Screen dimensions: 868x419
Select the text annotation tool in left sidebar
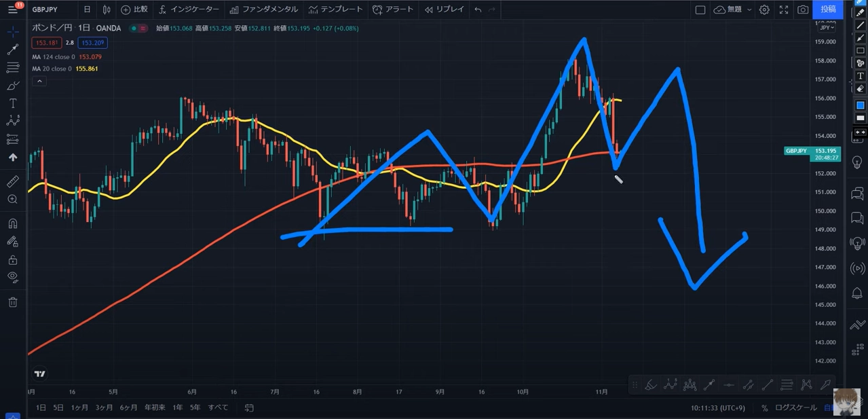[12, 103]
